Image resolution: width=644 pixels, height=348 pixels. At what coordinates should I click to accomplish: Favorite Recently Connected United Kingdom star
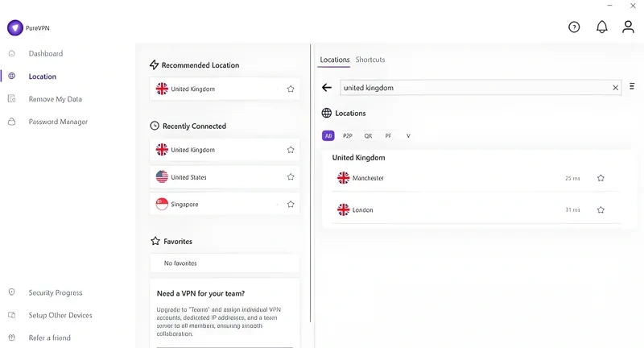291,150
